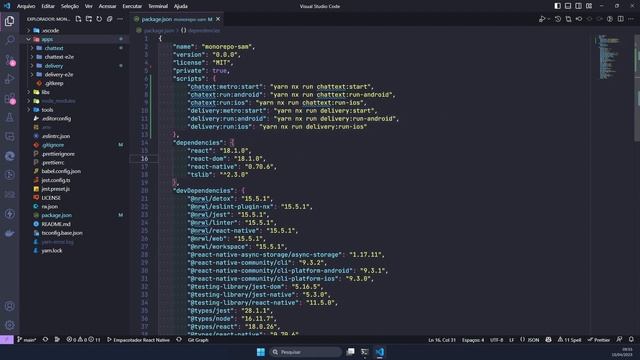Click synchronize changes icon in status bar
The width and height of the screenshot is (640, 360).
coord(45,340)
